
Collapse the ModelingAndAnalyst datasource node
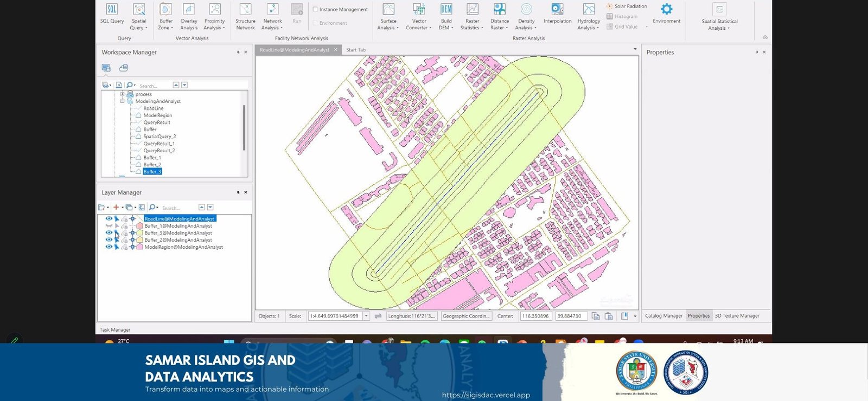(123, 101)
